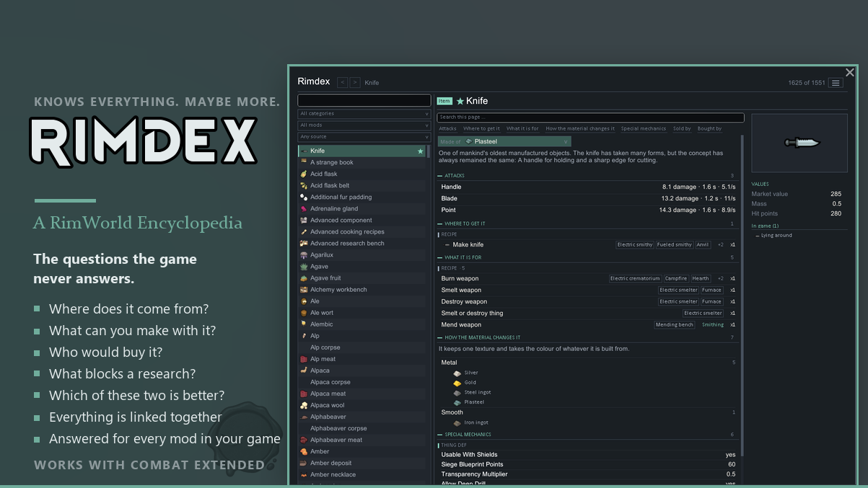Open the Electric crematorium tag

pyautogui.click(x=635, y=279)
